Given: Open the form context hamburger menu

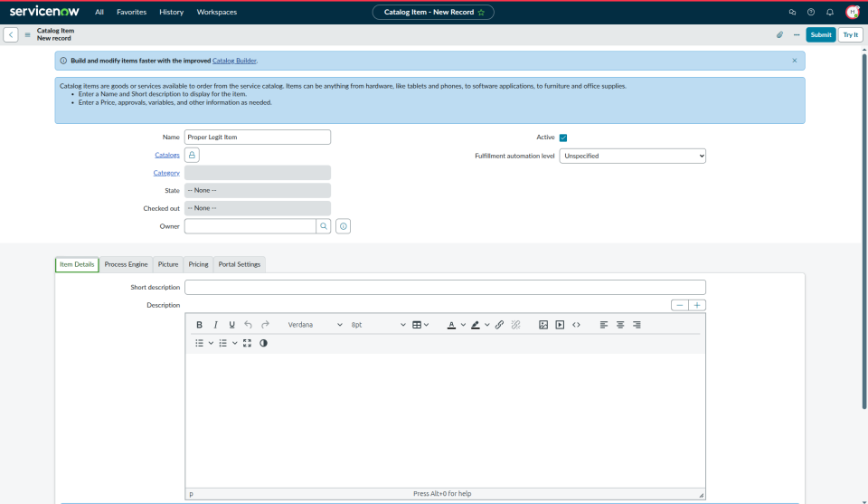Looking at the screenshot, I should click(x=27, y=35).
